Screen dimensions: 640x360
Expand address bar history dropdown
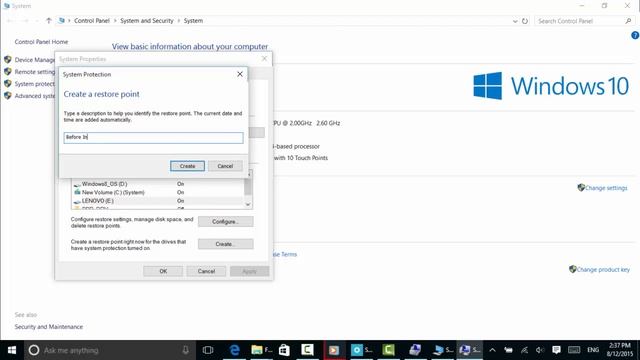click(515, 21)
